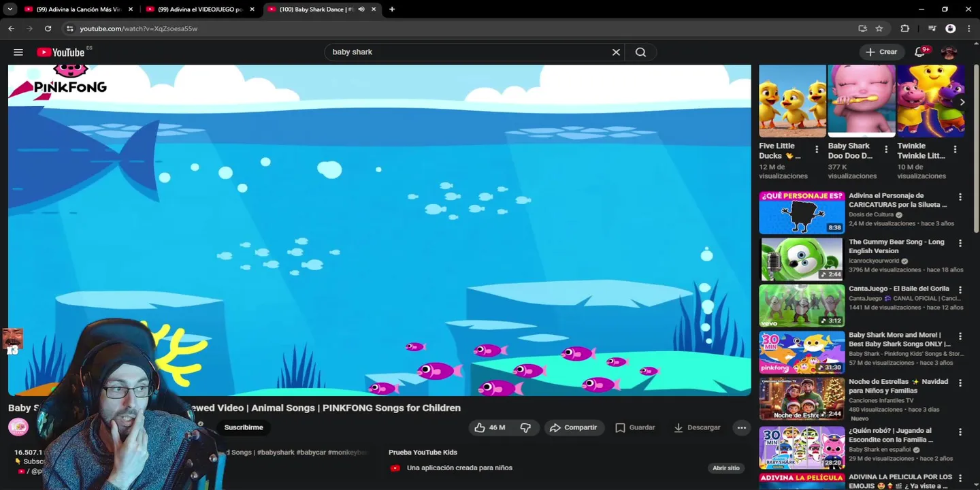Open the site with Abrir sitio
Screen dimensions: 980x490
point(725,468)
